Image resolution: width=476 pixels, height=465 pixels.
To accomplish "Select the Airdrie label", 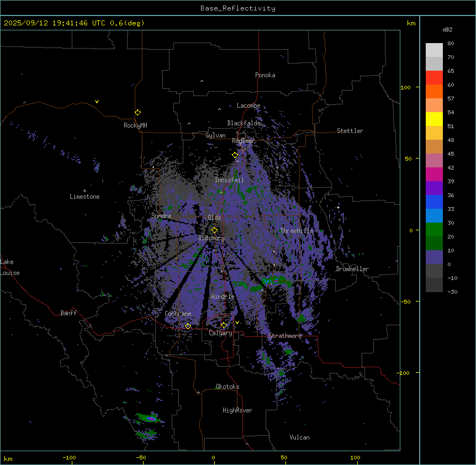I will pos(223,297).
